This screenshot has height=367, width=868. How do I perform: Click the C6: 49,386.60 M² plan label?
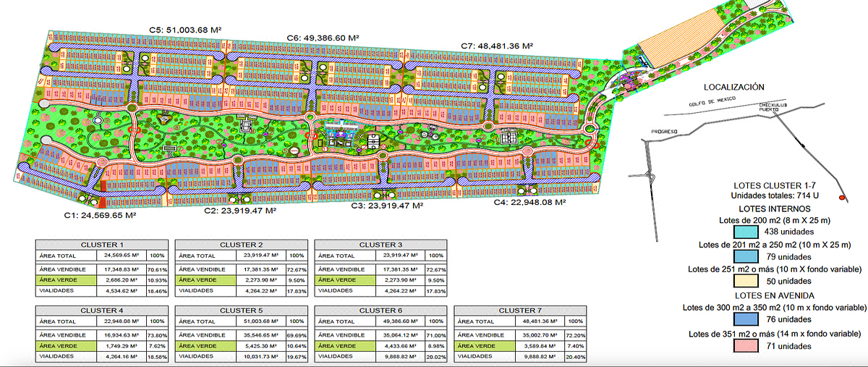tap(323, 37)
